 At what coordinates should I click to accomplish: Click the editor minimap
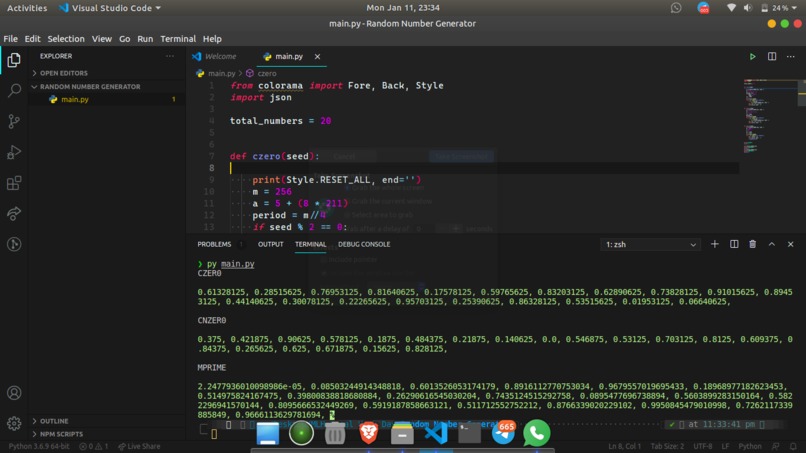tap(770, 116)
